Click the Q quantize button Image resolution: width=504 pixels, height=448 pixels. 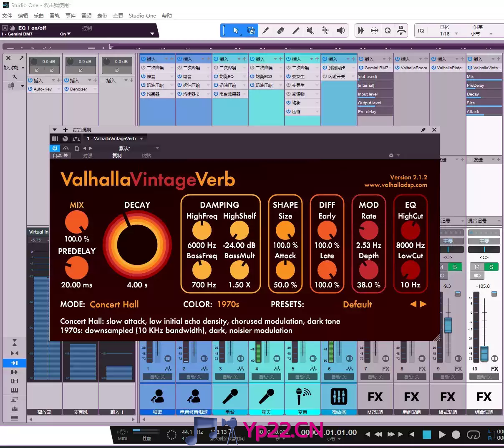coord(388,30)
